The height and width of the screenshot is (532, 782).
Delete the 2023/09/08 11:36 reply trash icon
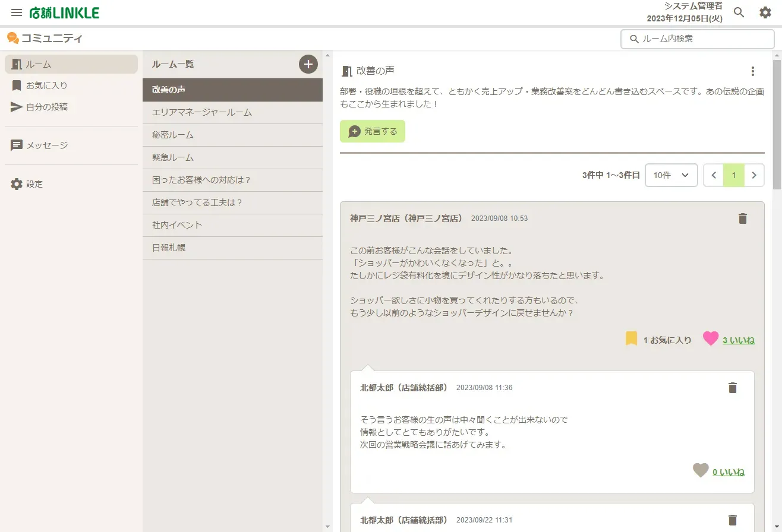[732, 388]
